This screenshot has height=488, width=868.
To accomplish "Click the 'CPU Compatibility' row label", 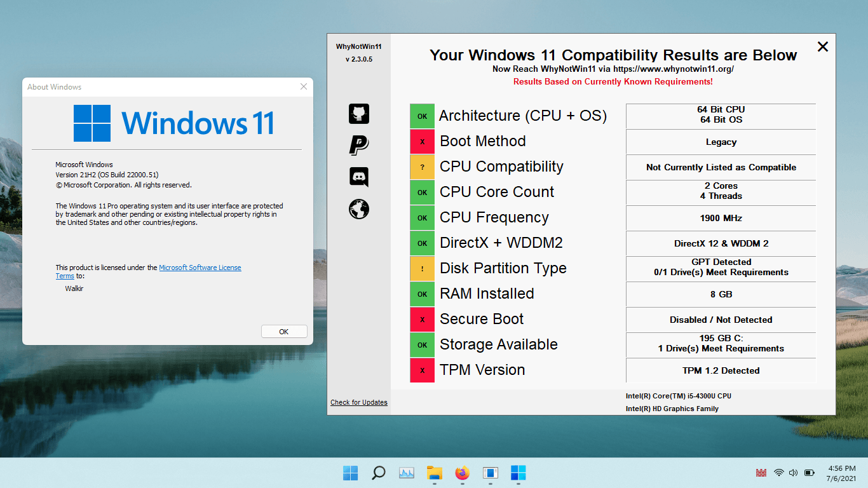I will 501,166.
